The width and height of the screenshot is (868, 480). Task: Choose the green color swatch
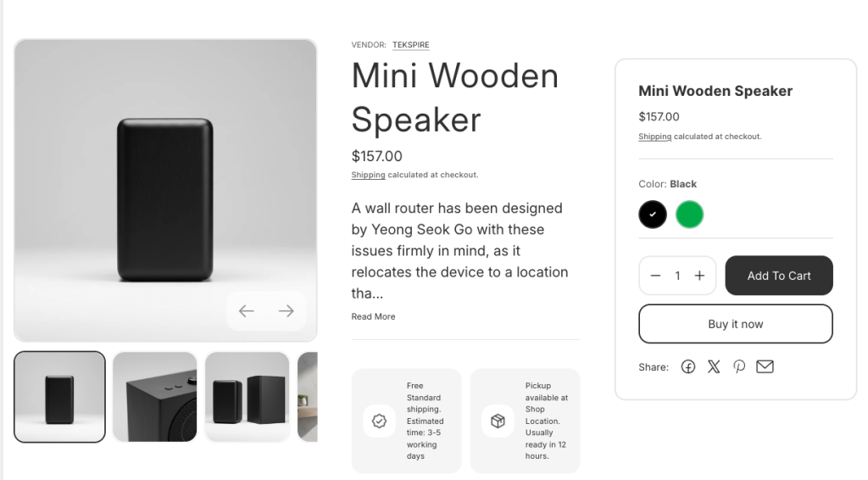689,215
